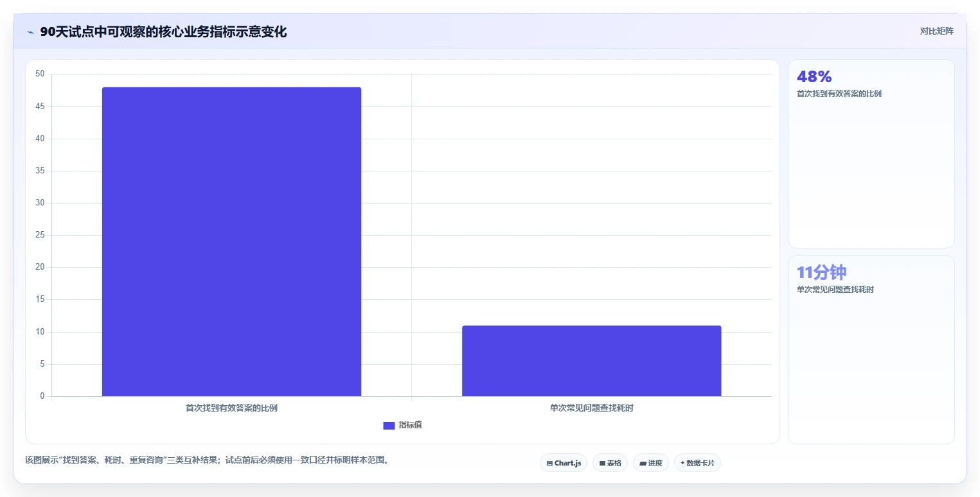This screenshot has height=497, width=980.
Task: Click the 指标值 legend text
Action: pos(410,425)
